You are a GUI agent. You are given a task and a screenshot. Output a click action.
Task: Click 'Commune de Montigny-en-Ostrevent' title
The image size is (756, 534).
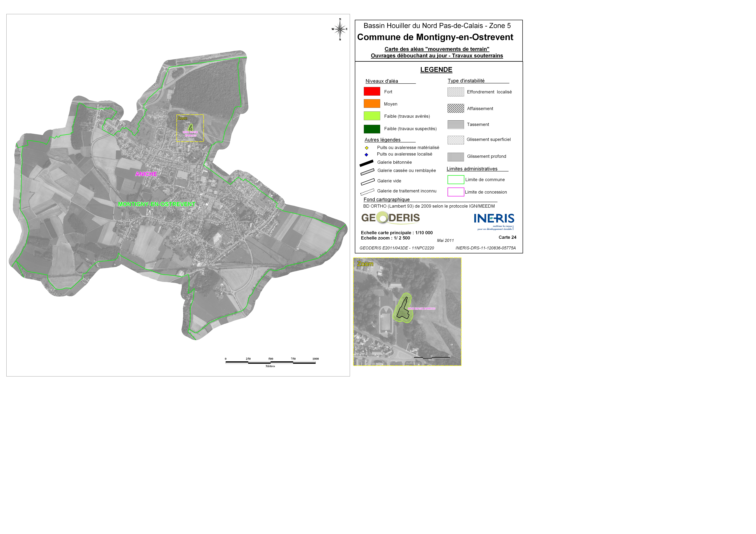pyautogui.click(x=435, y=37)
